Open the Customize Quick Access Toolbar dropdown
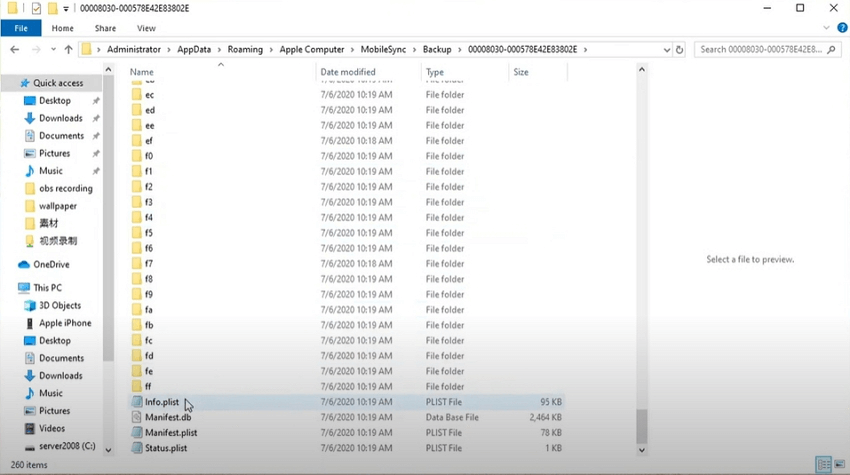 pyautogui.click(x=66, y=9)
